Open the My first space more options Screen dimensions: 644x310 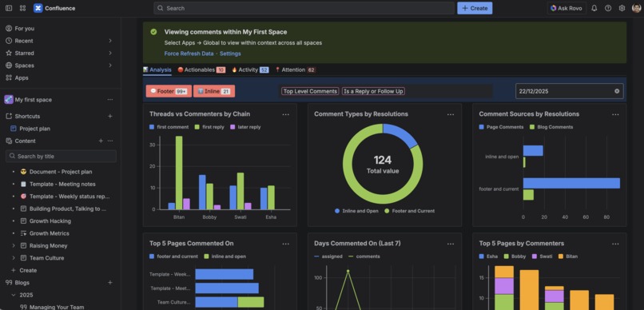(x=110, y=100)
